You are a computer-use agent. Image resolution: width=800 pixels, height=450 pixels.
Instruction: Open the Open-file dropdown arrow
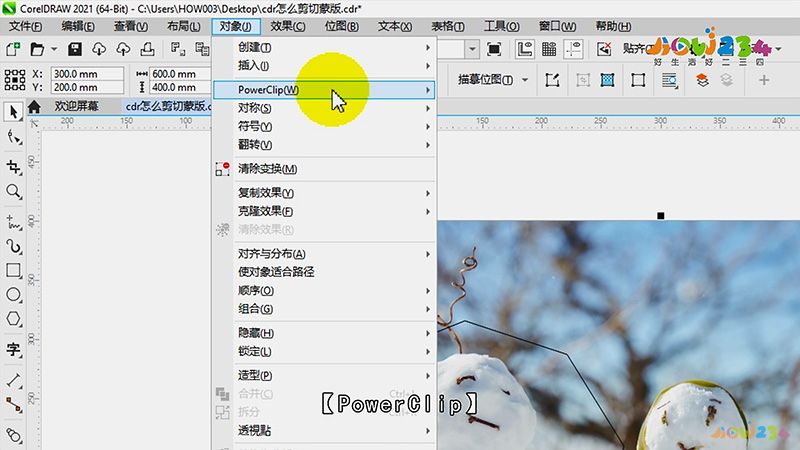click(x=54, y=49)
